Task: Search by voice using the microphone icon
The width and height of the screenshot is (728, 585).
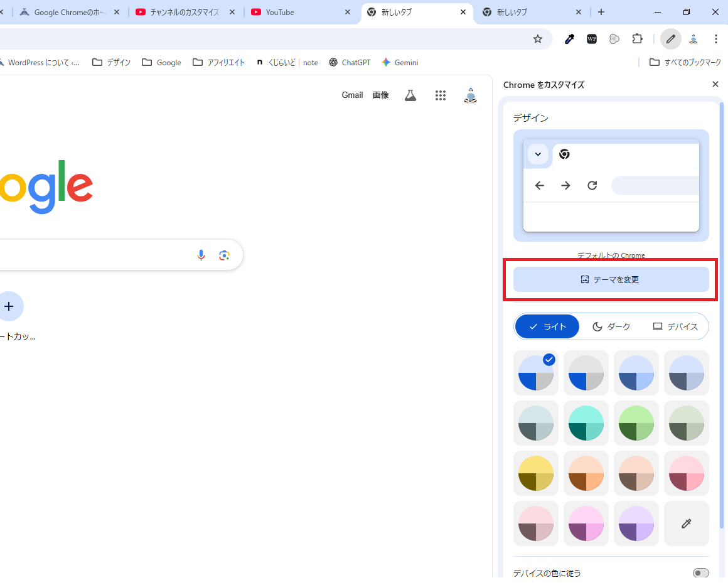Action: click(x=201, y=255)
